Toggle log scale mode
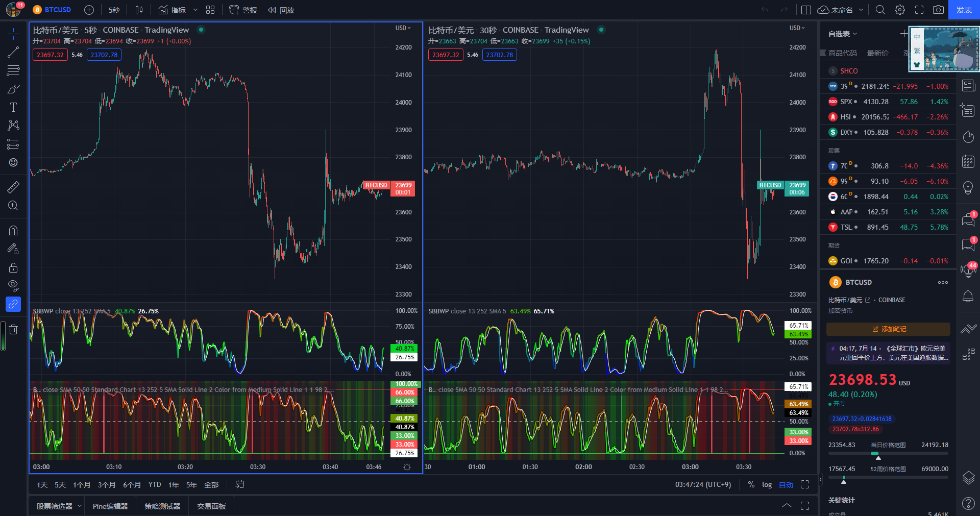The image size is (980, 516). (x=767, y=484)
